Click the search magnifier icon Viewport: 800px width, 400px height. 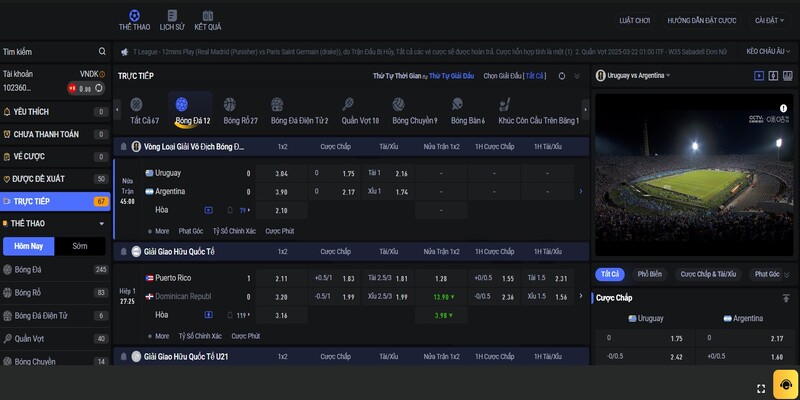pyautogui.click(x=102, y=51)
